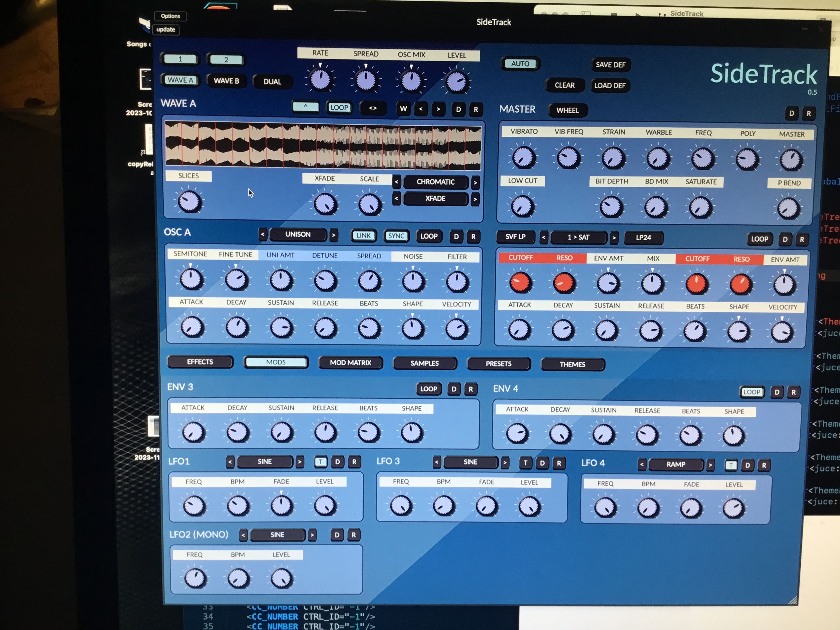840x630 pixels.
Task: Click the R button in filter section header
Action: pos(802,240)
